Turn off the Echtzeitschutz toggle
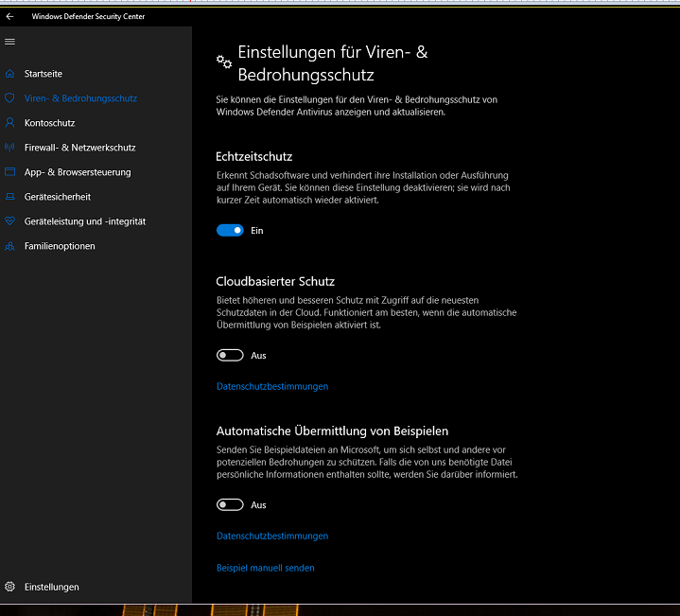The height and width of the screenshot is (616, 680). point(230,230)
